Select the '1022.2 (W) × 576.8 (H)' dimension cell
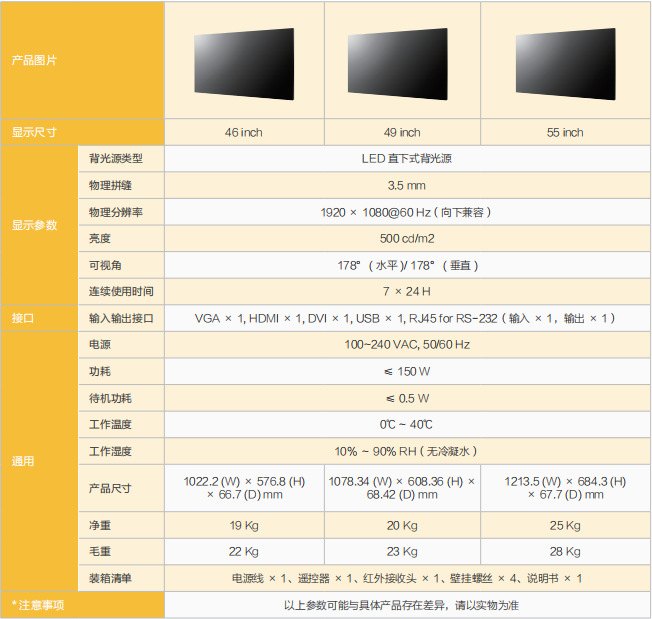 point(244,488)
